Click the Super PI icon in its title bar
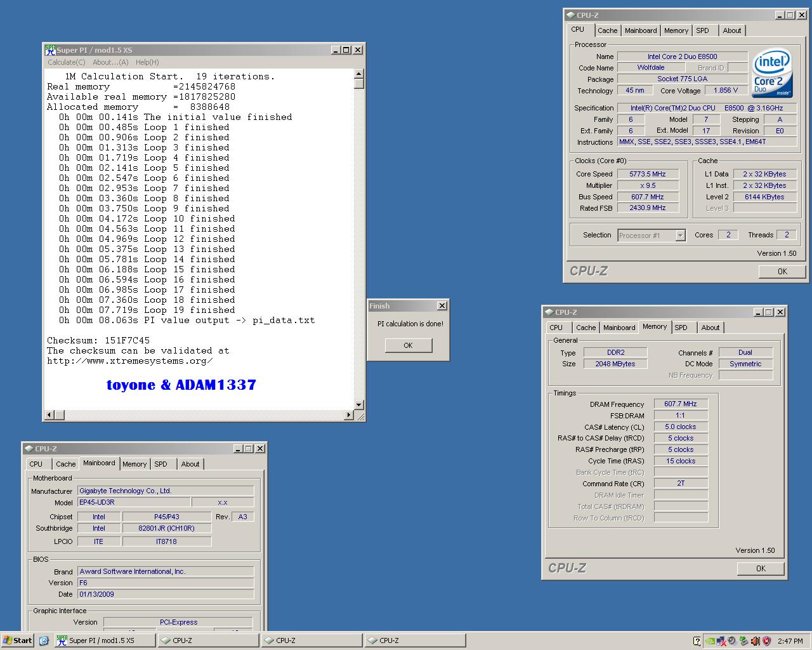 pos(50,50)
